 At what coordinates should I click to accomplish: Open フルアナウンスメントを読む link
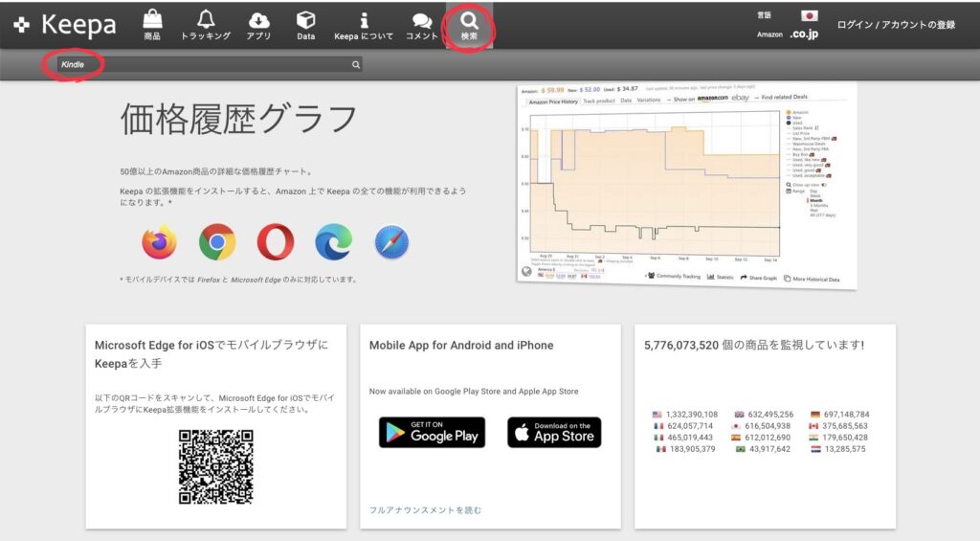pyautogui.click(x=425, y=510)
